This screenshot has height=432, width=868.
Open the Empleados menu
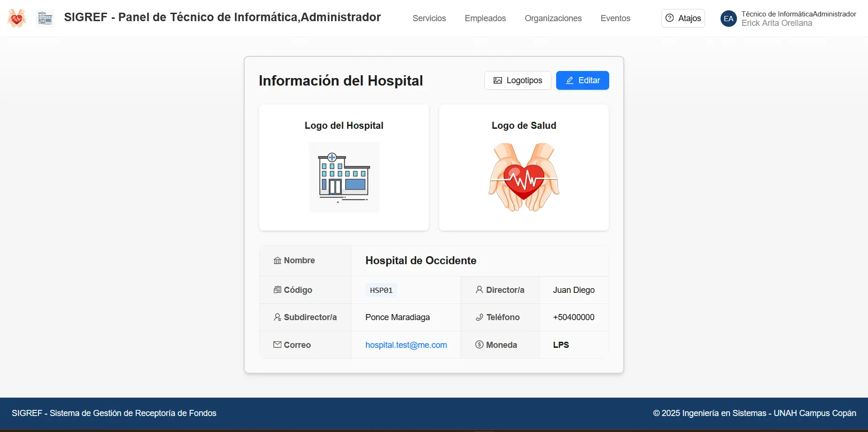[485, 18]
